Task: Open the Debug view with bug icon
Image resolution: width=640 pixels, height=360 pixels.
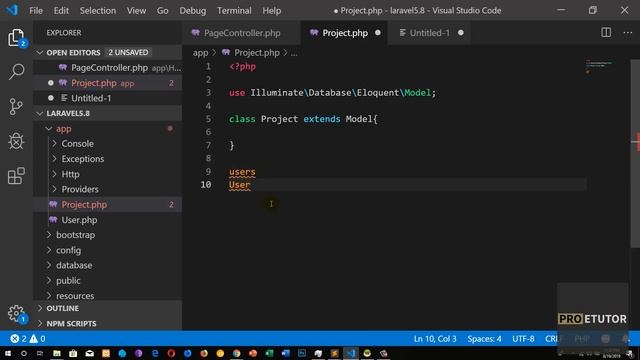Action: point(16,141)
